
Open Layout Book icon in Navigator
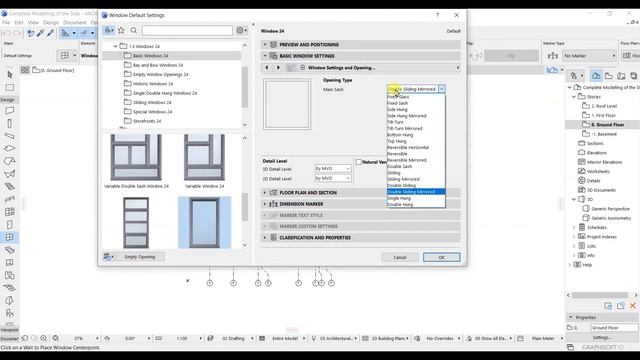click(621, 76)
